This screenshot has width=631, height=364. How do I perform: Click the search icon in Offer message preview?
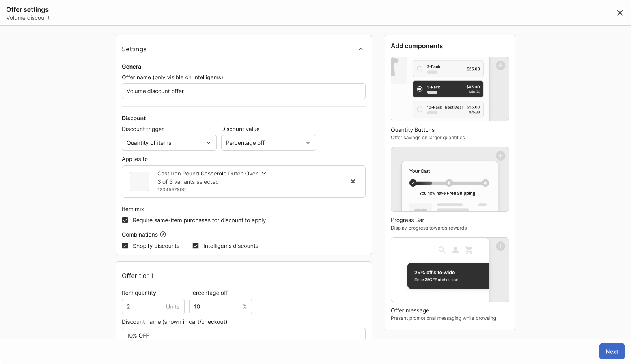pos(442,250)
